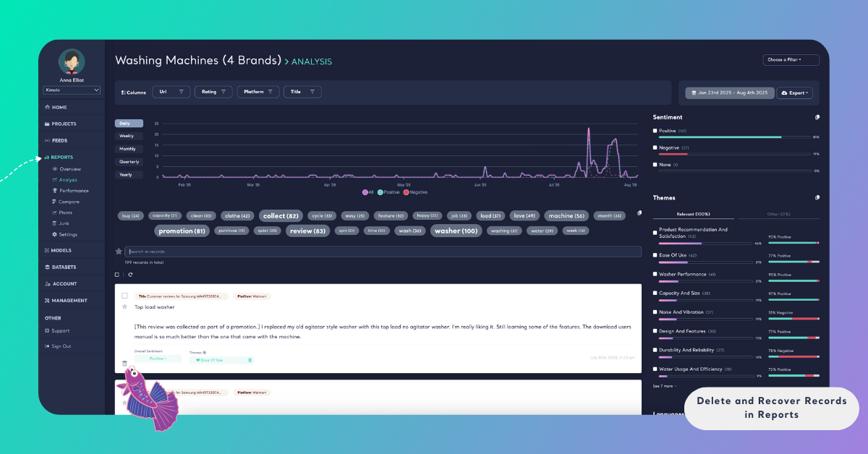
Task: Go to Feeds in the sidebar
Action: [x=56, y=140]
